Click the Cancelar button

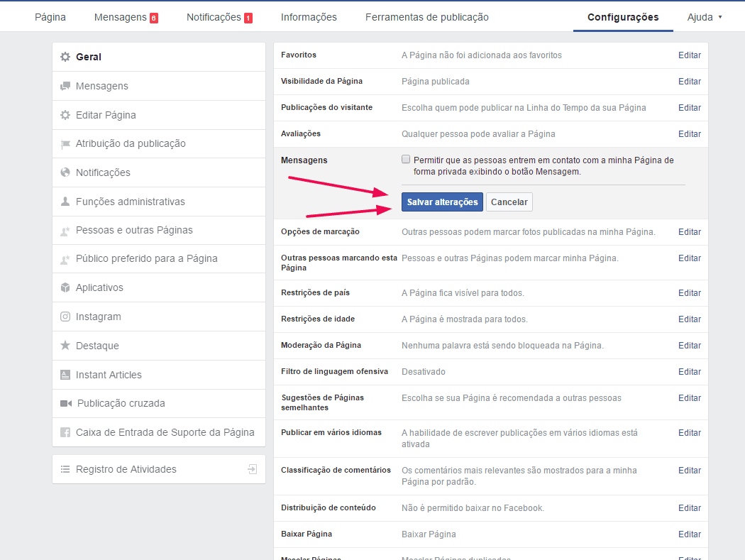[509, 202]
